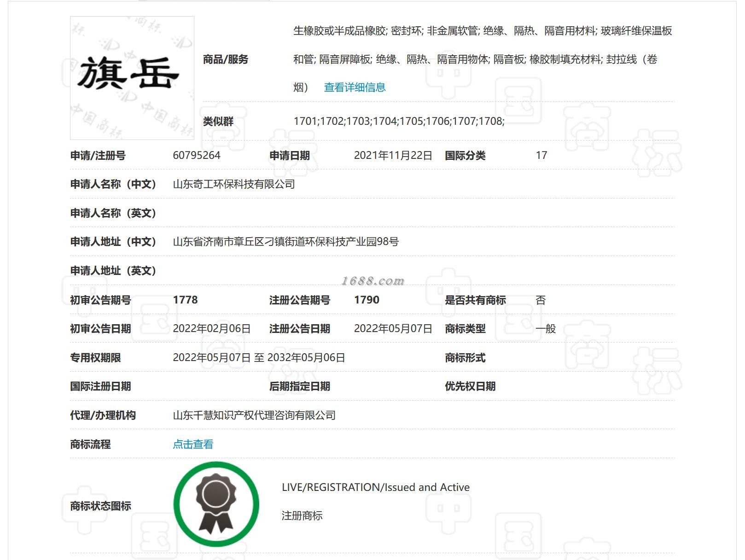Select agency 山东千慧知识产权代理咨询有限公司
This screenshot has height=560, width=745.
click(254, 415)
